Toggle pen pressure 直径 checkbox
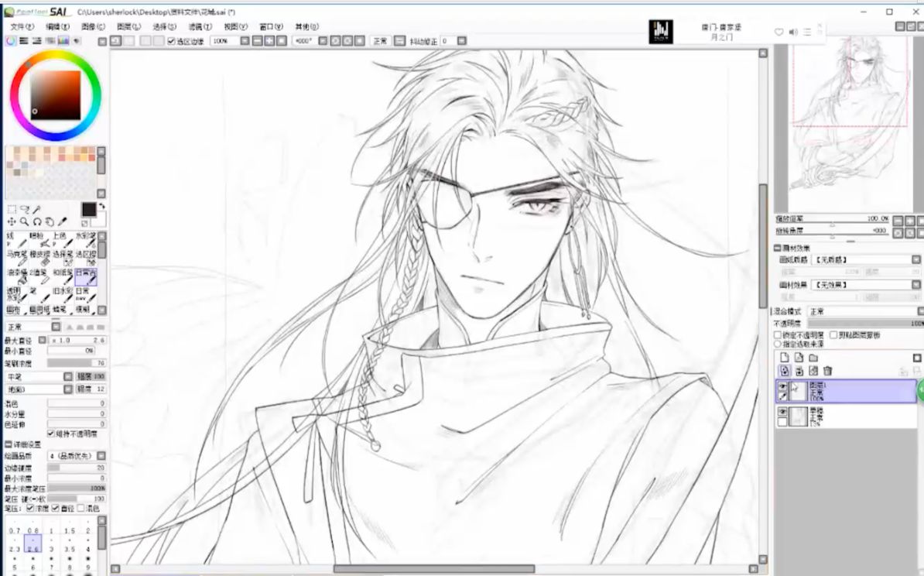The height and width of the screenshot is (576, 924). (x=56, y=508)
